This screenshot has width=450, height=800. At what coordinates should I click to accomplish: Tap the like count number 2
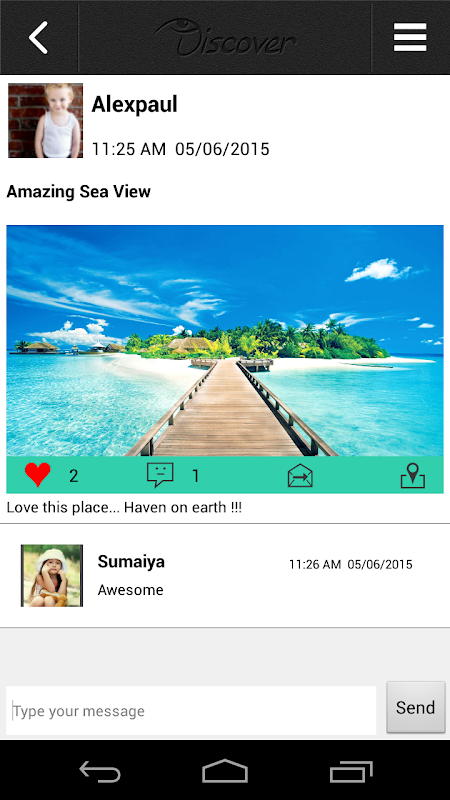click(x=74, y=476)
